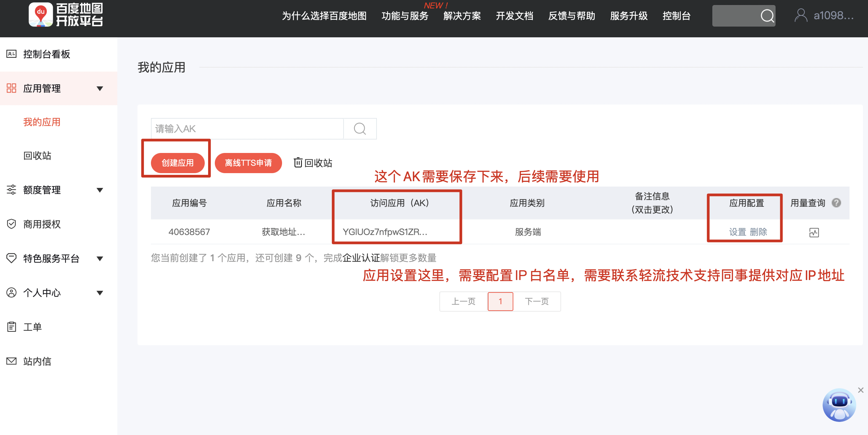The width and height of the screenshot is (868, 435).
Task: Click the 备注信息 column header
Action: (x=652, y=203)
